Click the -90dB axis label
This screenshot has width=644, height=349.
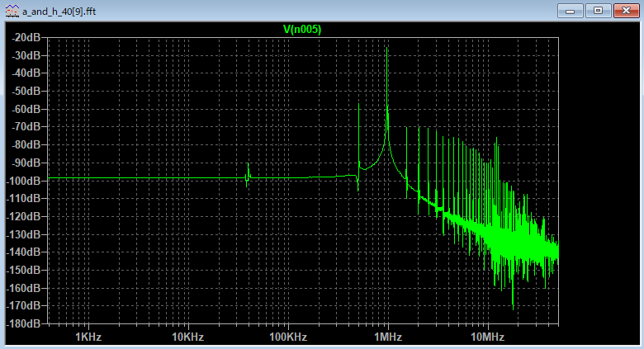coord(26,163)
